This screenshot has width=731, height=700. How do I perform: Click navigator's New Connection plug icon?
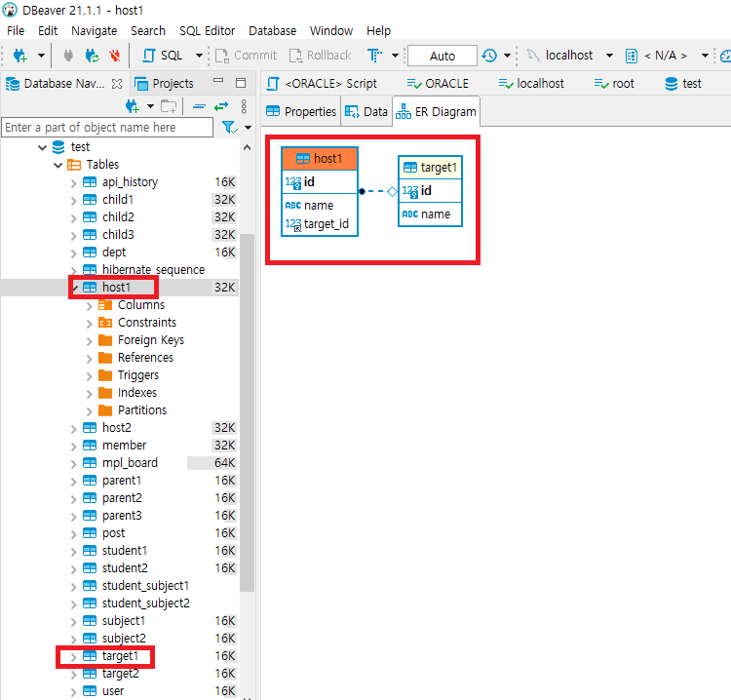[x=133, y=107]
